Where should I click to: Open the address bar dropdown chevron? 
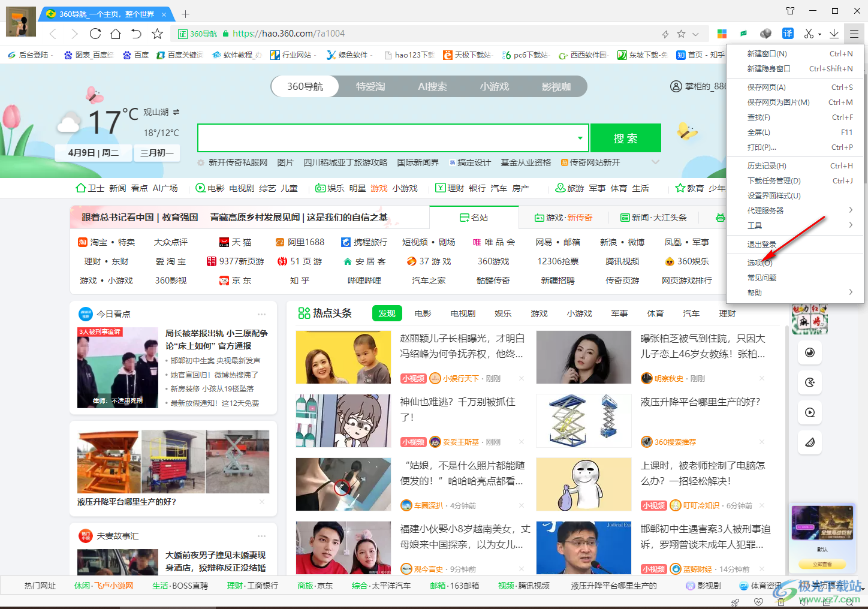[695, 34]
